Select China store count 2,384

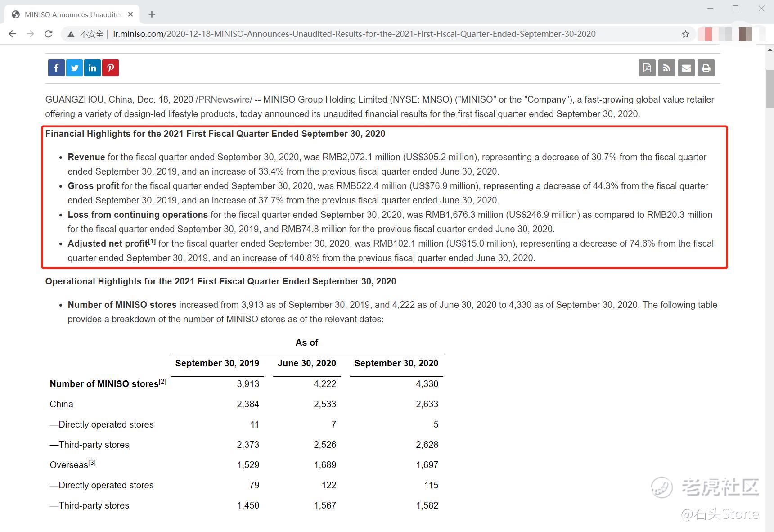(248, 404)
